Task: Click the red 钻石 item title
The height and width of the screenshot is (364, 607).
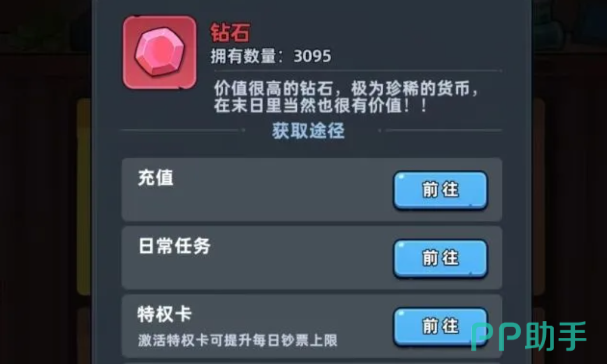Action: pyautogui.click(x=230, y=33)
